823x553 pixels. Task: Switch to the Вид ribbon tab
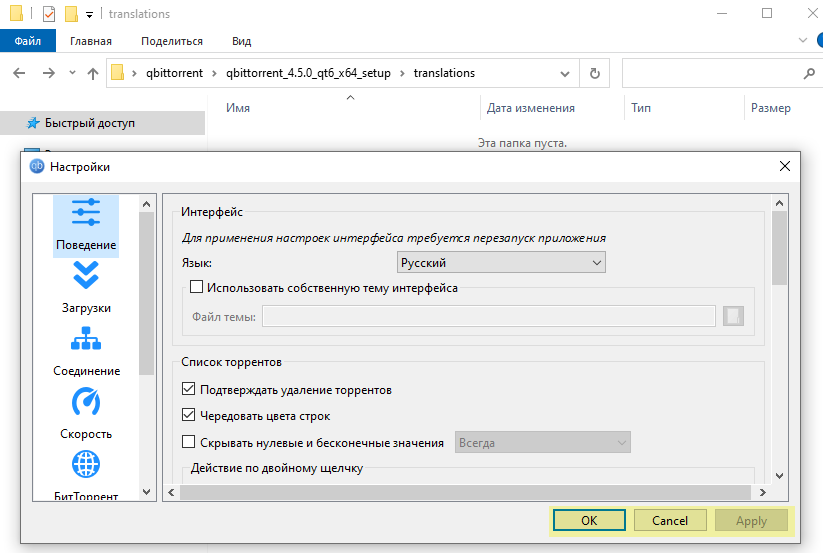coord(241,41)
